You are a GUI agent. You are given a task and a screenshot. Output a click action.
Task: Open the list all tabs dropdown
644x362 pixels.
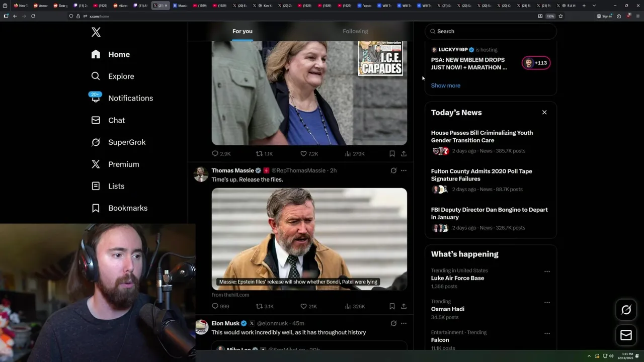click(x=594, y=6)
